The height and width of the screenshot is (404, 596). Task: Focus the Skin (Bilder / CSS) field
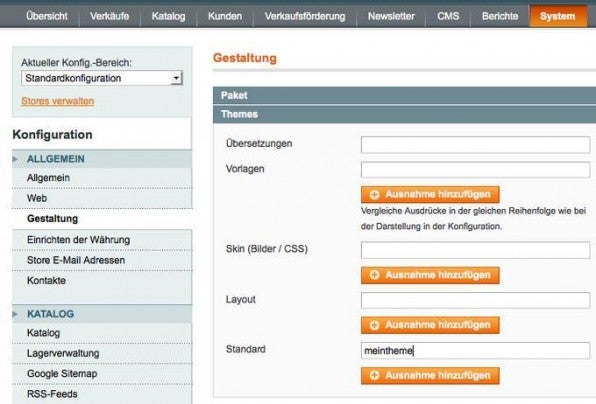click(x=475, y=250)
